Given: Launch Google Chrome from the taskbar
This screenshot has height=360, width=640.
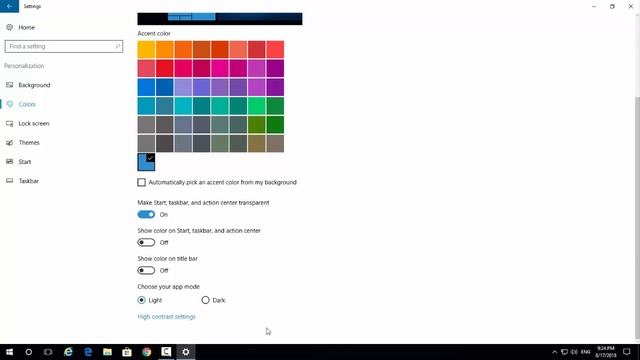Looking at the screenshot, I should tap(147, 352).
